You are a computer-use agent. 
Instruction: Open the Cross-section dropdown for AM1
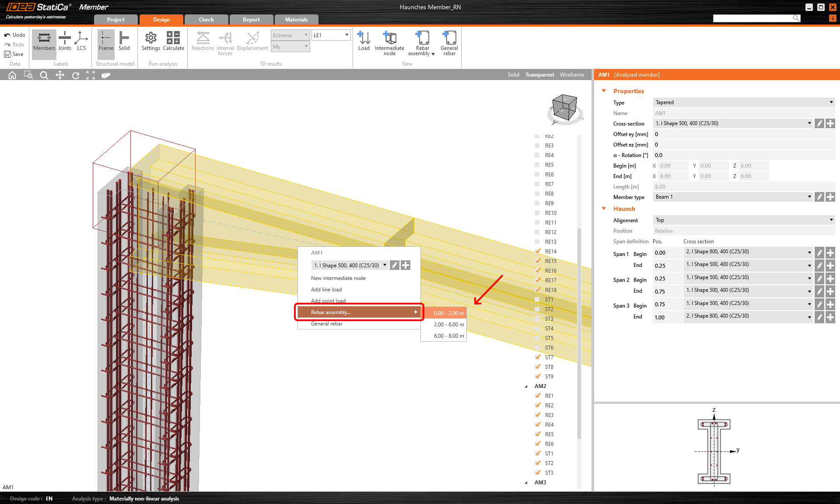[809, 123]
